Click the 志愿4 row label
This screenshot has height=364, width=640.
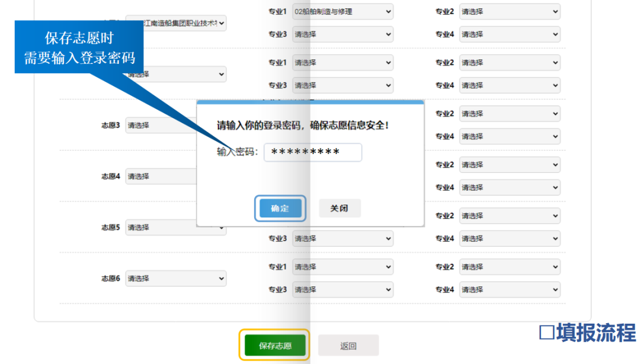[111, 176]
